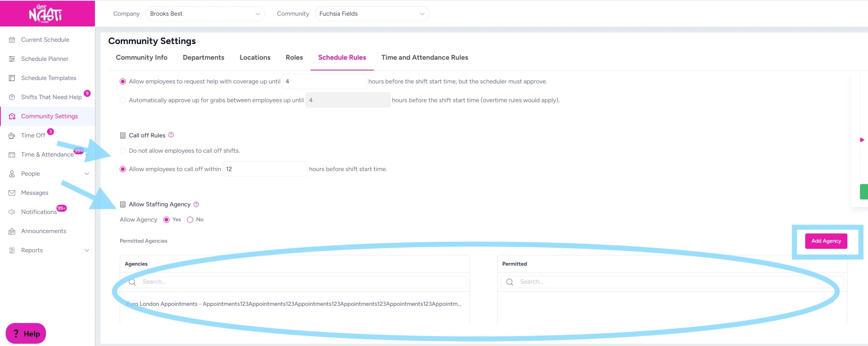The height and width of the screenshot is (346, 868).
Task: Click the Announcements sidebar icon
Action: tap(12, 231)
